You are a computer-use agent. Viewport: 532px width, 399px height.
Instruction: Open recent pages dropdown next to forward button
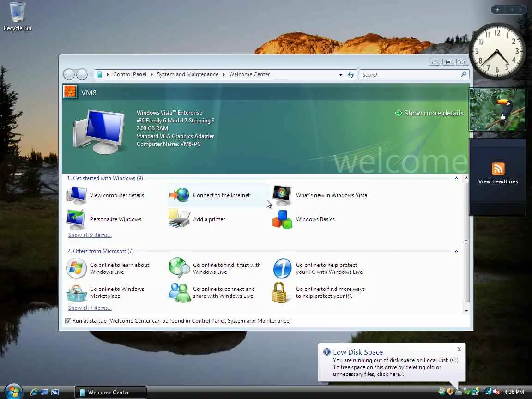91,74
